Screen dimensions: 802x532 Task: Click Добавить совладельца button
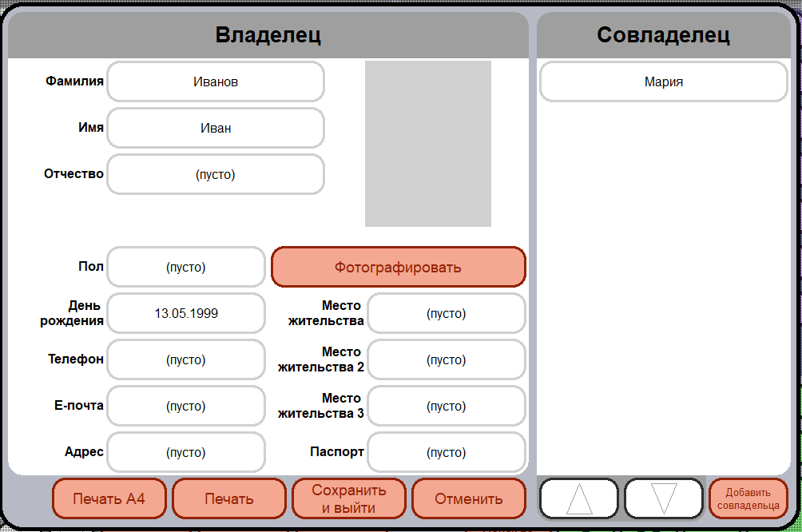click(x=748, y=498)
